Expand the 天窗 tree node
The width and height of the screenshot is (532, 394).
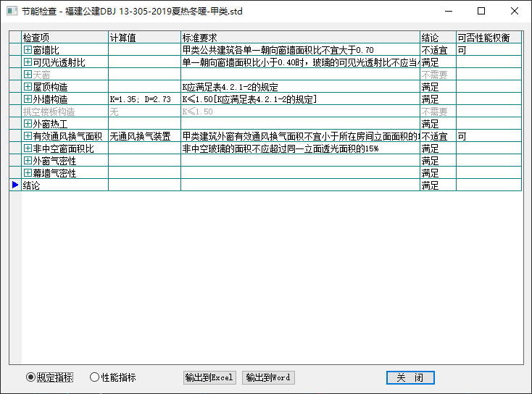[28, 75]
